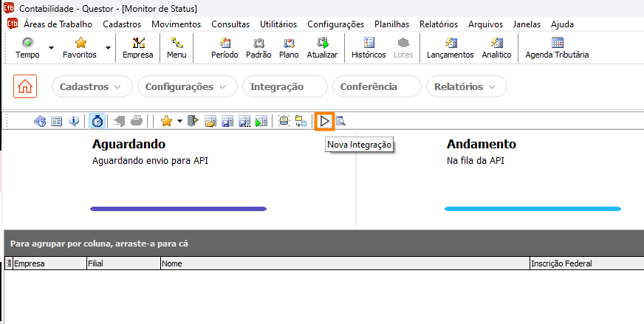Screen dimensions: 644x324
Task: Expand the Cadastros pill dropdown
Action: tap(92, 86)
